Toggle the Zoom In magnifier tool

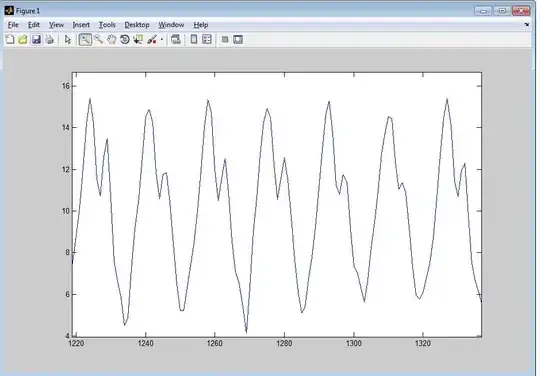85,40
